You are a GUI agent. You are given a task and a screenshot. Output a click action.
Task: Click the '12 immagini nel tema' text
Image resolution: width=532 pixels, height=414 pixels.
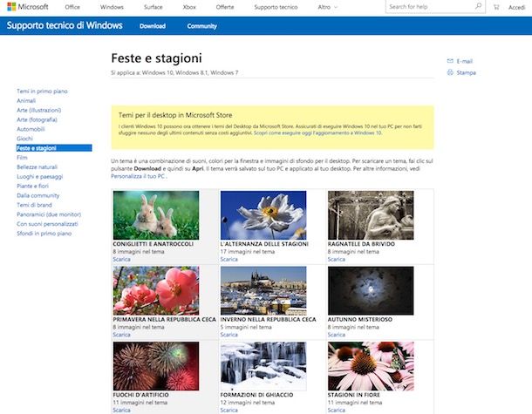click(x=248, y=403)
